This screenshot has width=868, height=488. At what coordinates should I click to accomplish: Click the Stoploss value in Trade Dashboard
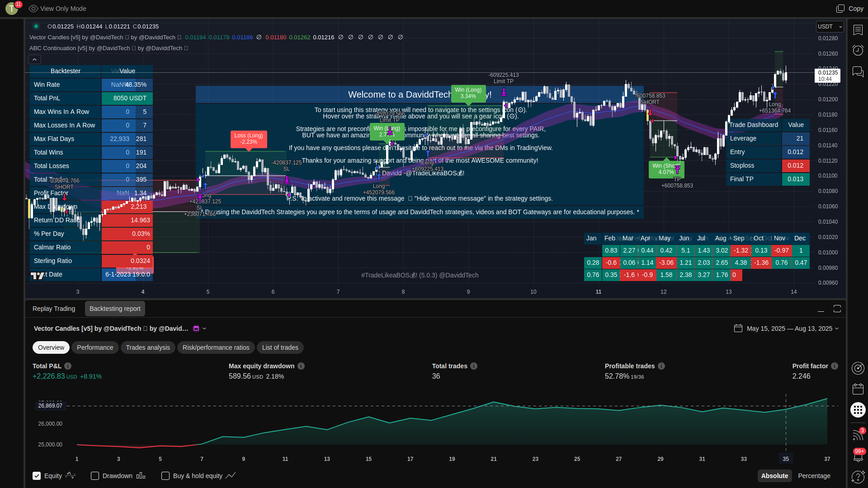pyautogui.click(x=796, y=166)
